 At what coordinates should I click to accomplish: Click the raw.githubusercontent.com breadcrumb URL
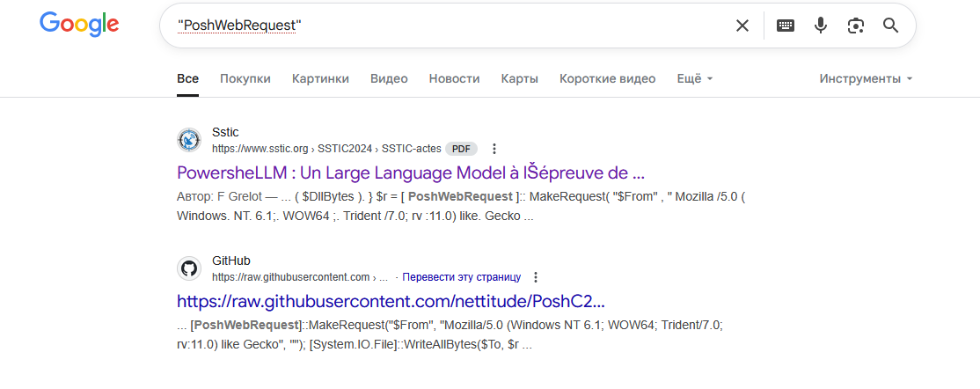pos(300,277)
